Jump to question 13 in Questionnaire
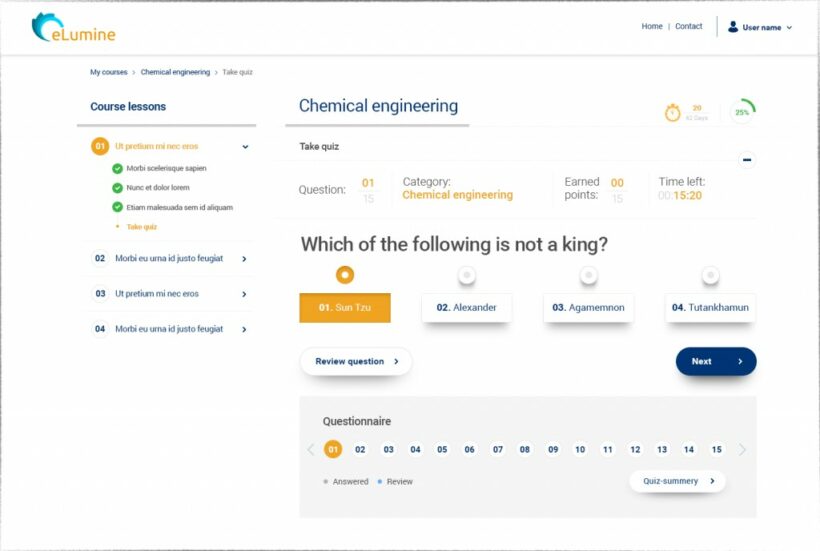This screenshot has height=551, width=820. click(x=662, y=450)
